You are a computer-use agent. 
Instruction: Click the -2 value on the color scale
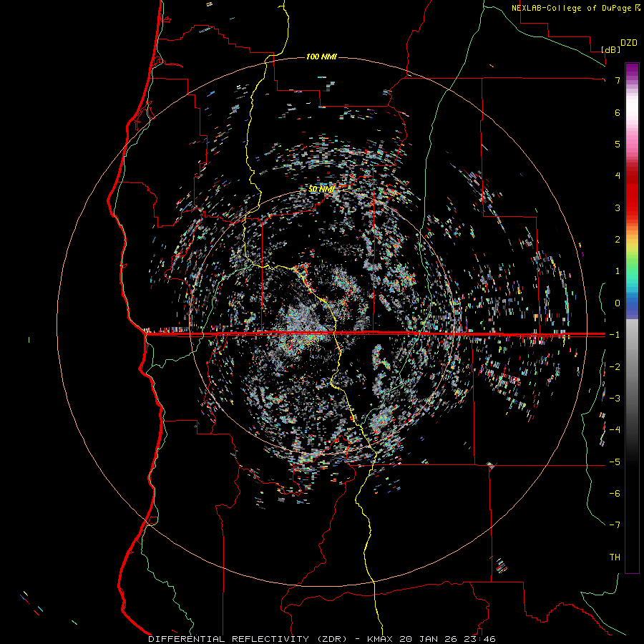point(615,367)
